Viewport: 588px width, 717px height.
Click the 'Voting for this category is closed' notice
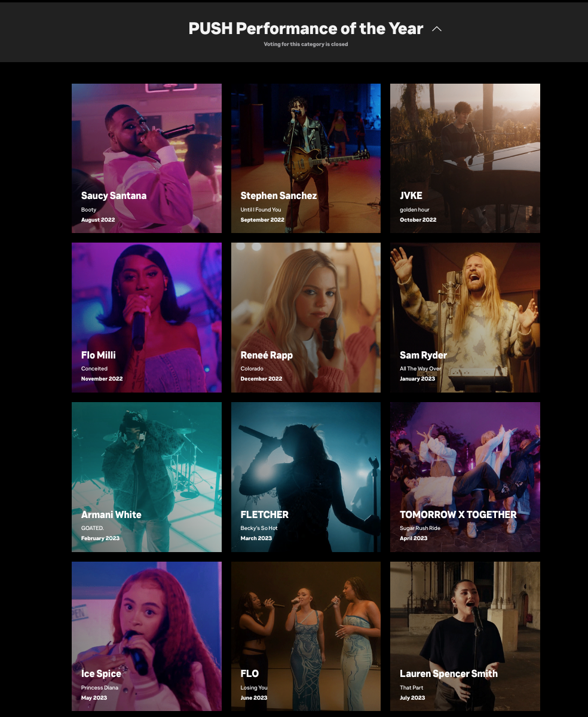[306, 44]
